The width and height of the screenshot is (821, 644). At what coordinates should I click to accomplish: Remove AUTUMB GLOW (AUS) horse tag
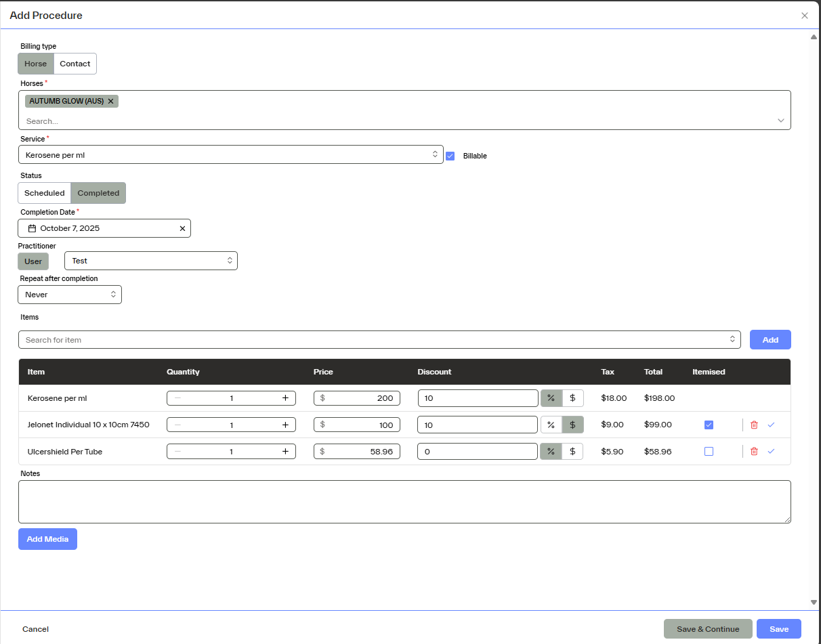pyautogui.click(x=111, y=101)
